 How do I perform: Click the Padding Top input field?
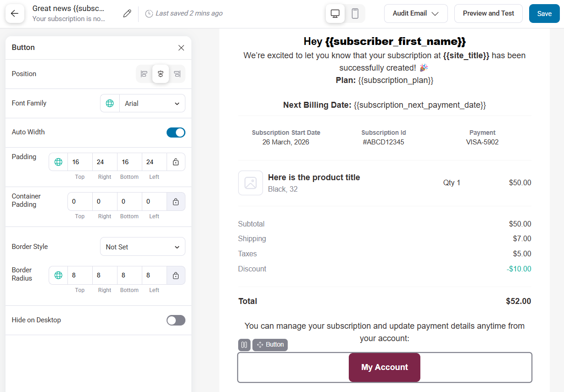[x=79, y=161]
